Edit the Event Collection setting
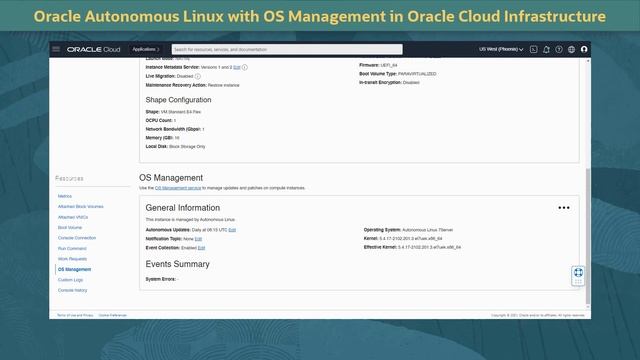640x360 pixels. click(x=201, y=248)
